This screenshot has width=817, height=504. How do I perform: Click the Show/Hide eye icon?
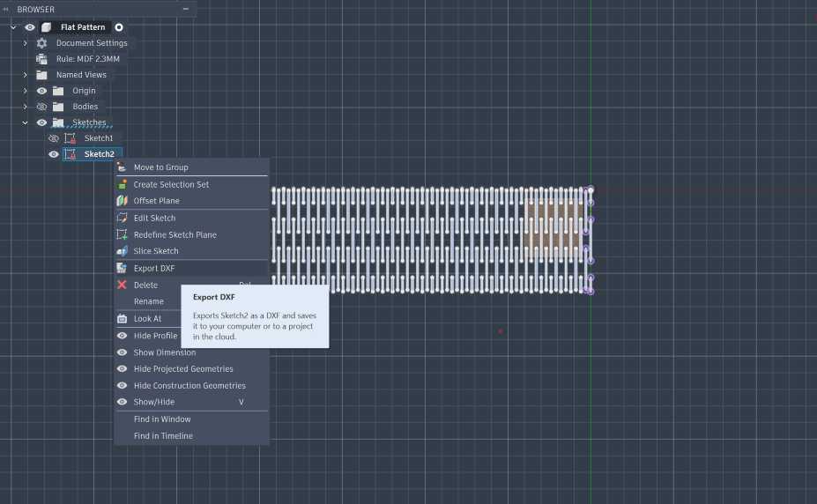click(x=122, y=402)
